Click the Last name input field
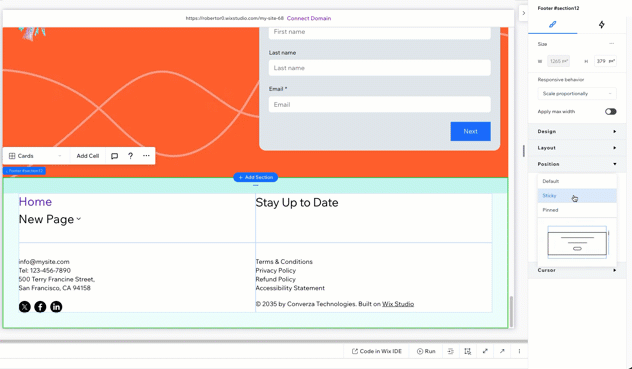 click(380, 68)
